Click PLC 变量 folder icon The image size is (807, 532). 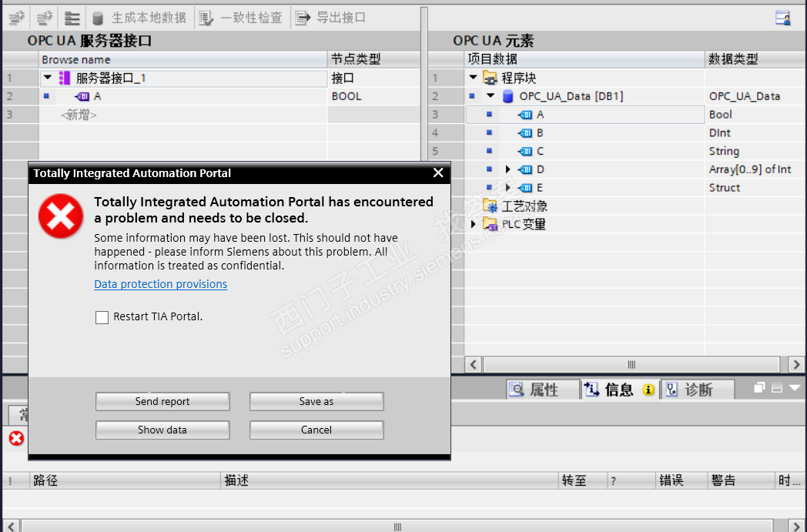(x=491, y=224)
